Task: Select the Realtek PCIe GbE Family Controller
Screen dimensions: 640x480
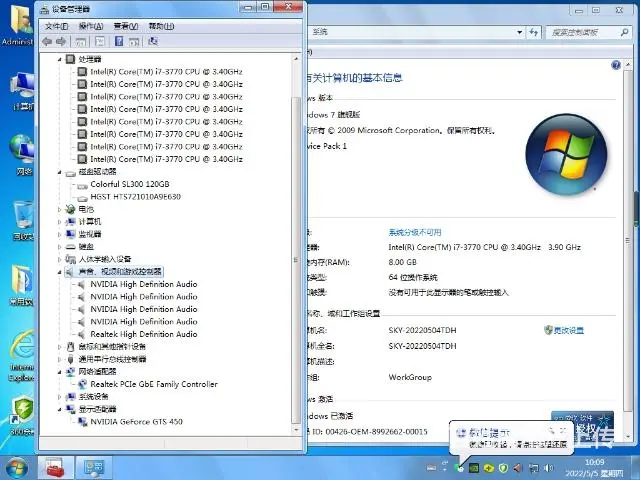Action: 153,384
